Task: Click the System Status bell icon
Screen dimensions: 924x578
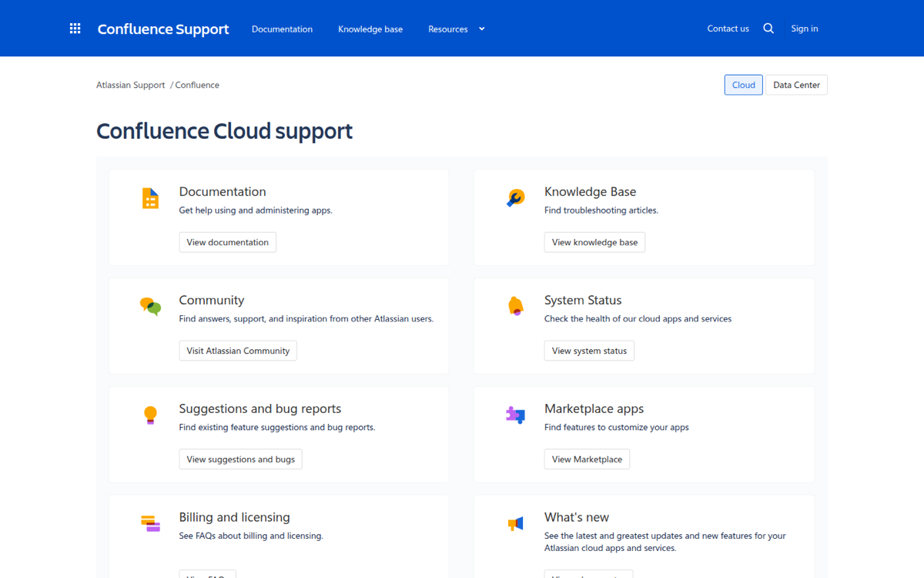Action: [515, 306]
